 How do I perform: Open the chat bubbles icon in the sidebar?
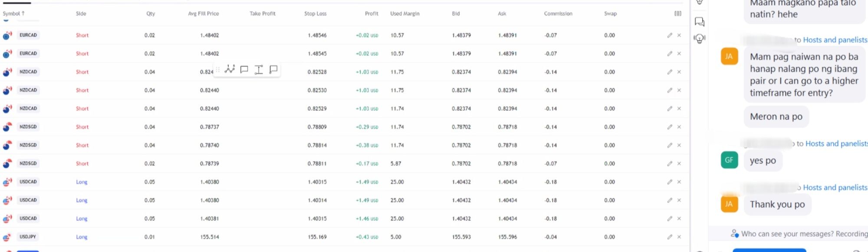tap(700, 22)
